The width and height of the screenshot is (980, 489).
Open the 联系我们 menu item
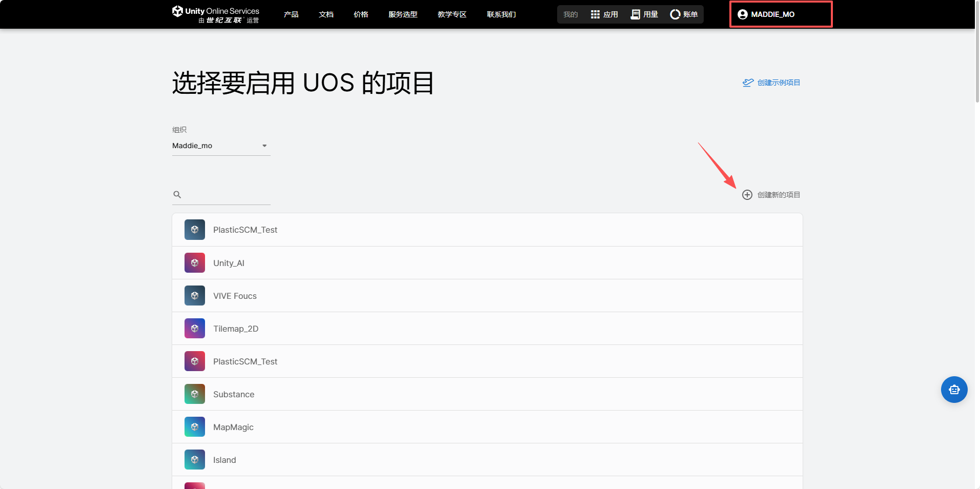pyautogui.click(x=501, y=14)
